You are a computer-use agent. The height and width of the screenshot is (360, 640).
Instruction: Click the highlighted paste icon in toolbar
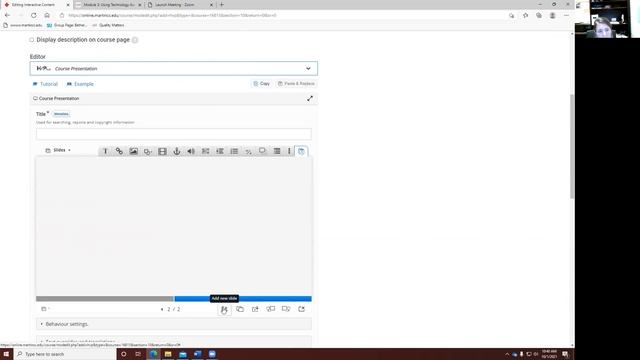click(x=301, y=151)
